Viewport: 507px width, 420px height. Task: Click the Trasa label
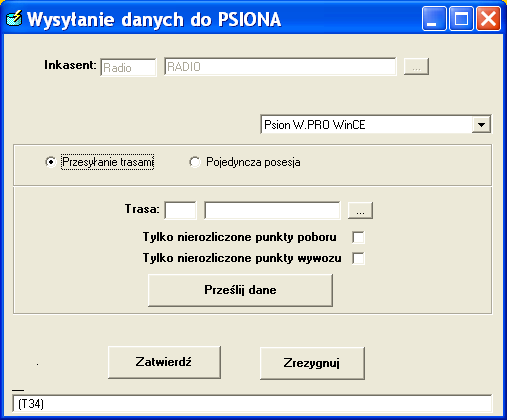pyautogui.click(x=142, y=209)
